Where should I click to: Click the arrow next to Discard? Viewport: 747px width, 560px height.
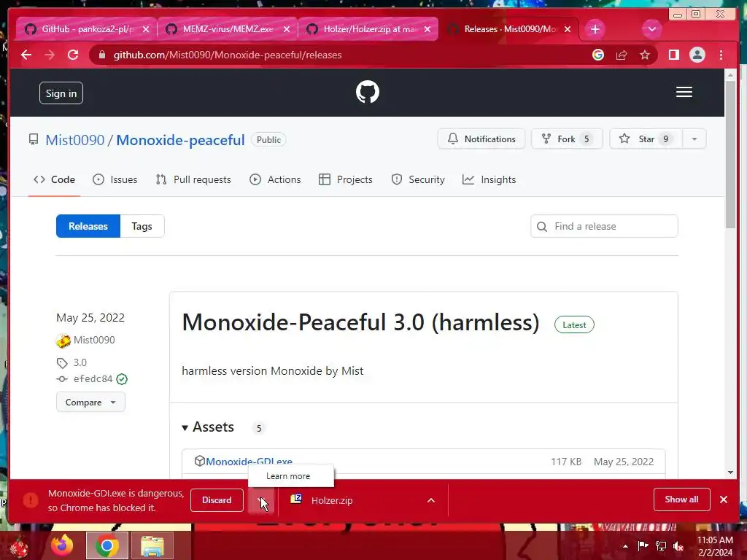tap(261, 500)
